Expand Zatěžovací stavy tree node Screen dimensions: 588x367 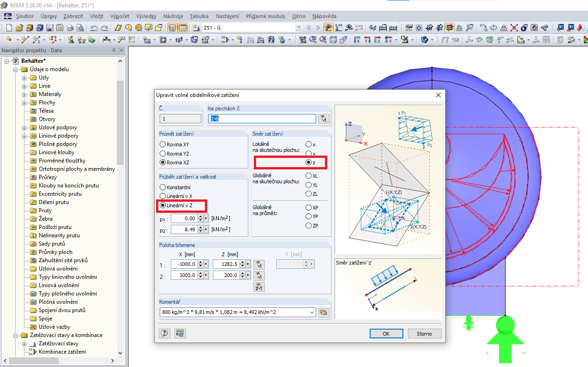(24, 343)
